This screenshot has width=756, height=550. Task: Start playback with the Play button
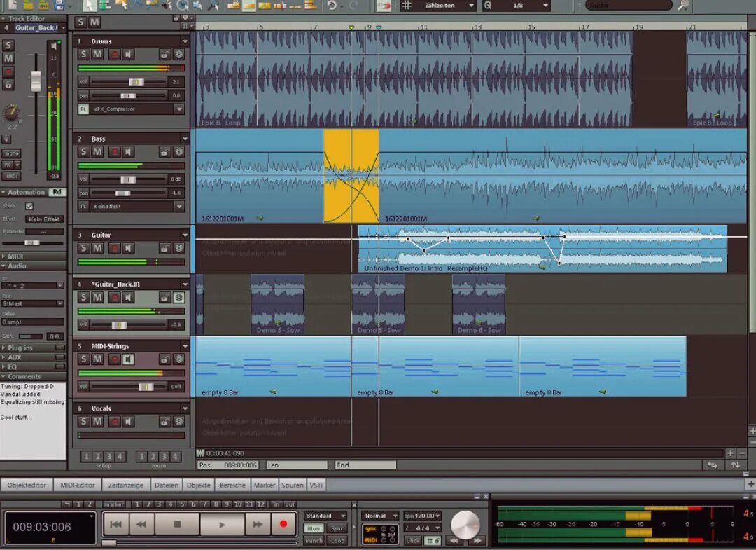tap(222, 525)
